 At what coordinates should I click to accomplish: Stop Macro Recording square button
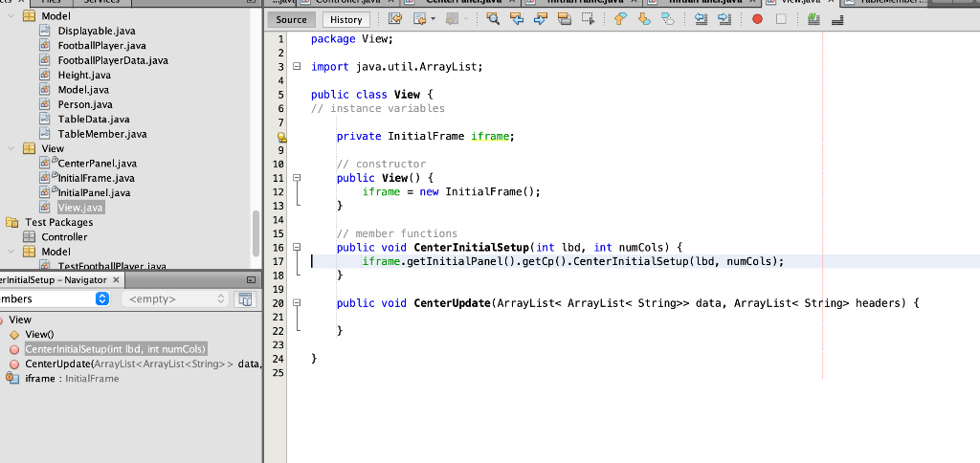[781, 19]
